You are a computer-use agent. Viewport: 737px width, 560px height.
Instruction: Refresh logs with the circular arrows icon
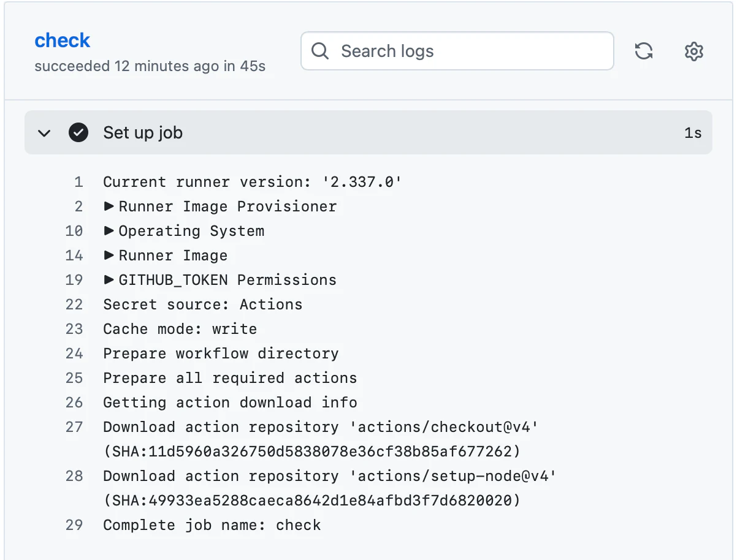[643, 51]
